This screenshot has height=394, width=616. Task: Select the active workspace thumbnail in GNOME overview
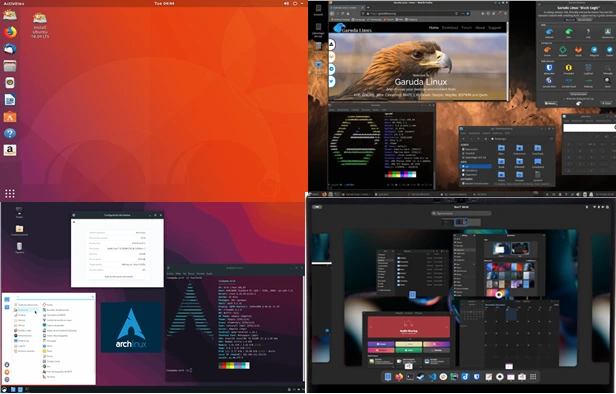tap(461, 222)
